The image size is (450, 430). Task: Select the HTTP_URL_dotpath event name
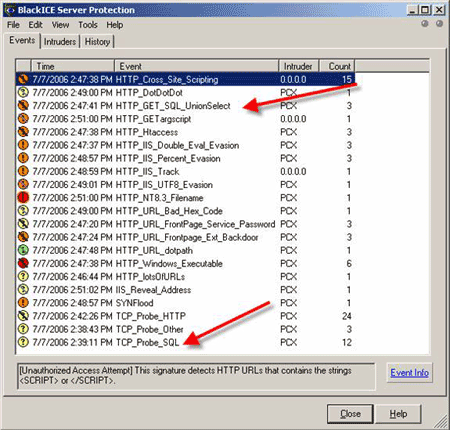pyautogui.click(x=154, y=250)
